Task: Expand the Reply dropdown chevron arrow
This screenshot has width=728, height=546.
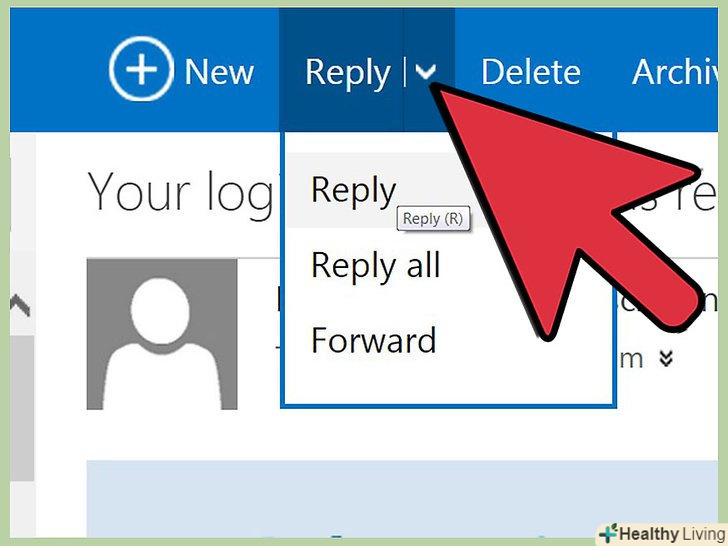Action: 426,71
